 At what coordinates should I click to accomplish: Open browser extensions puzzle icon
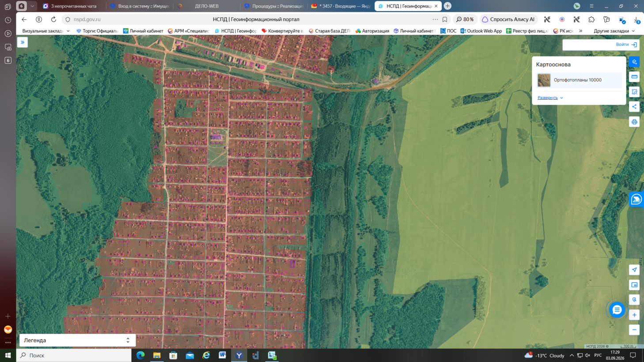pyautogui.click(x=591, y=19)
